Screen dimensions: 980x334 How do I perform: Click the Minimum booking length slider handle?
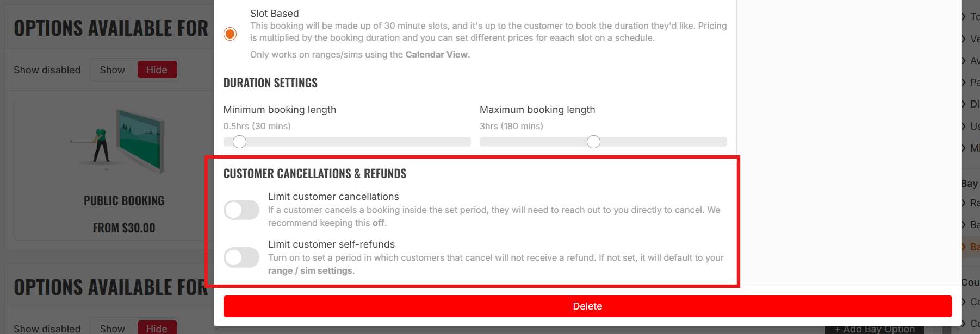pos(239,142)
